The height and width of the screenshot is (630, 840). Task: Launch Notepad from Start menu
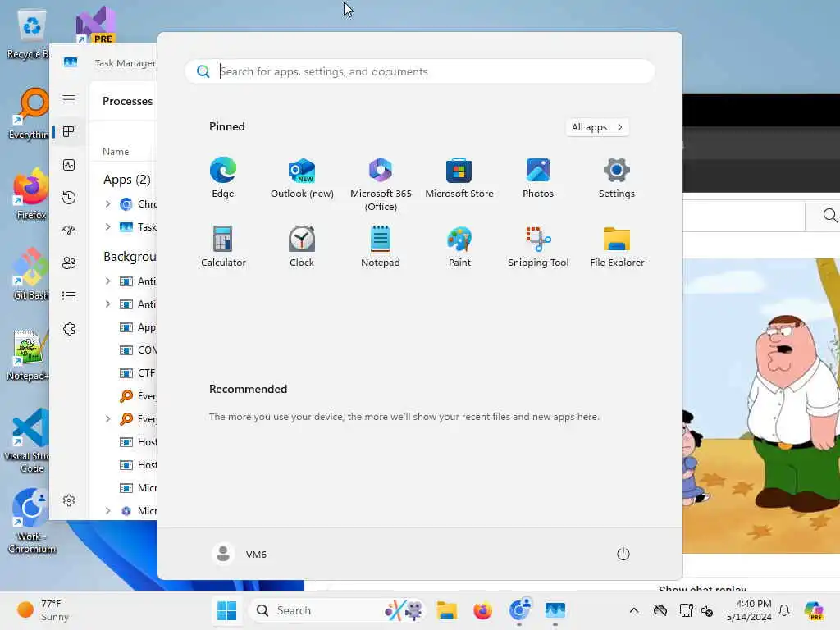click(381, 246)
